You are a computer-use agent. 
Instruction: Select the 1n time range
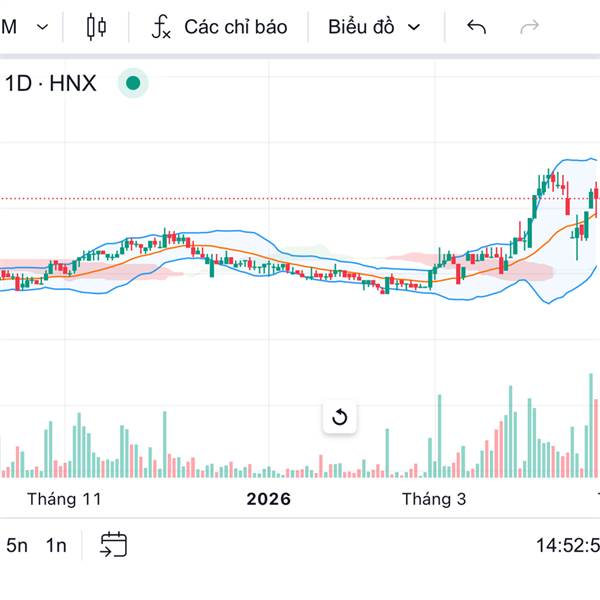[x=56, y=545]
